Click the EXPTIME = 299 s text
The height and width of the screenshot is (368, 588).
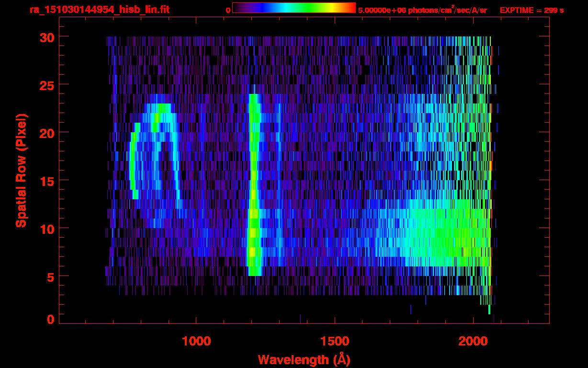[531, 10]
